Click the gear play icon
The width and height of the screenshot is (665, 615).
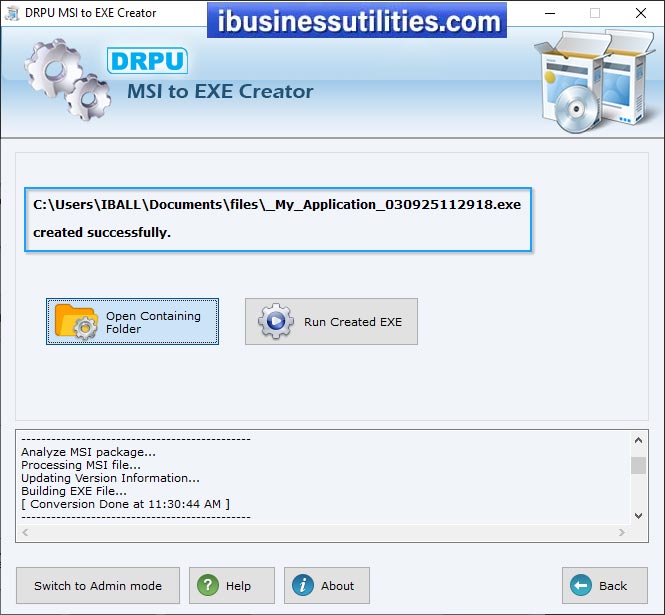pos(276,321)
